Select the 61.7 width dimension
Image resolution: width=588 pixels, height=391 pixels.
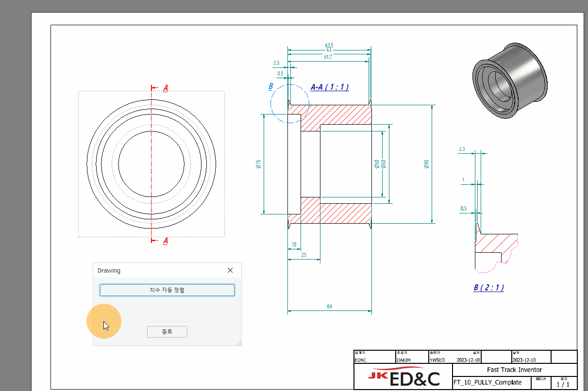click(328, 57)
